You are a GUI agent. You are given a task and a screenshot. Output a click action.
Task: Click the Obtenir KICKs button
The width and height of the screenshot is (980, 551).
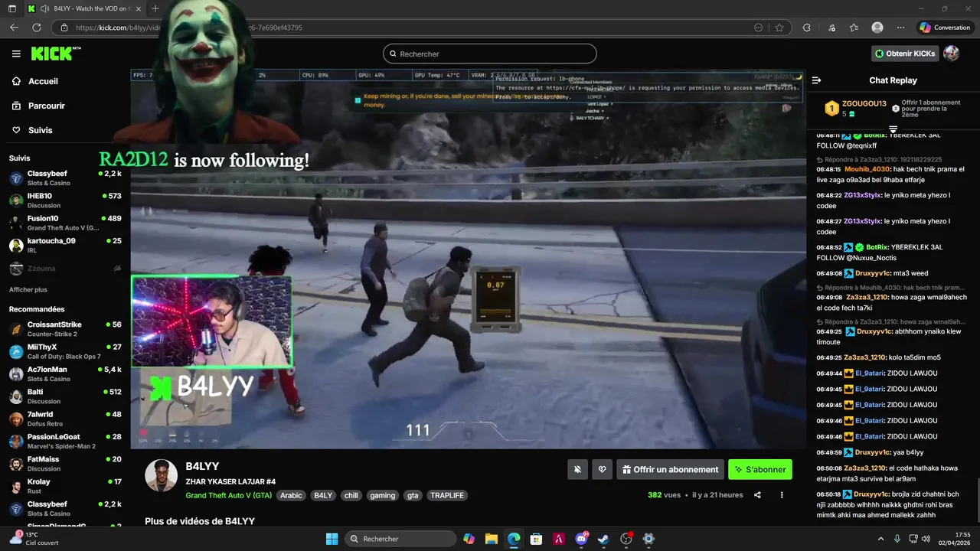tap(905, 54)
